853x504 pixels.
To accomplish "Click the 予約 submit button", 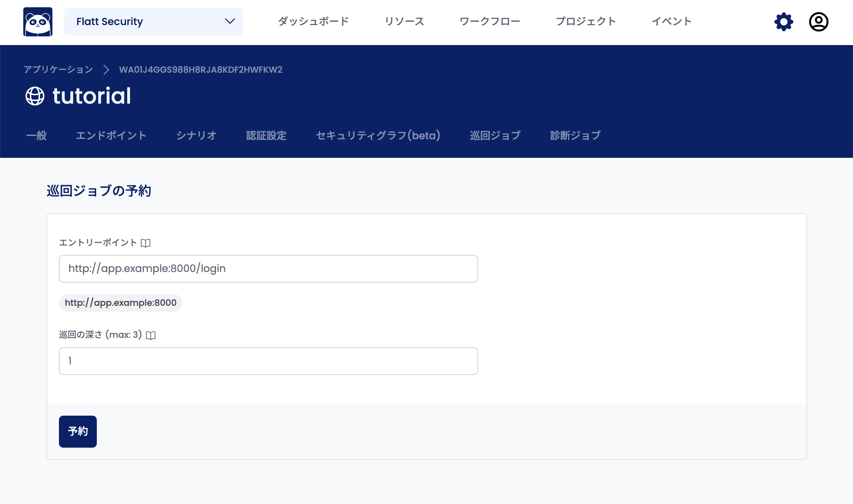I will point(78,432).
